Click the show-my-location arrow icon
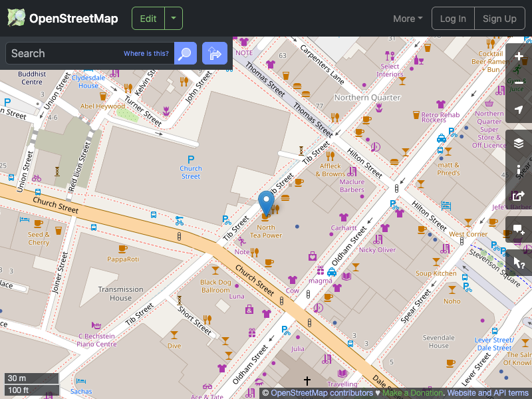 (x=518, y=110)
